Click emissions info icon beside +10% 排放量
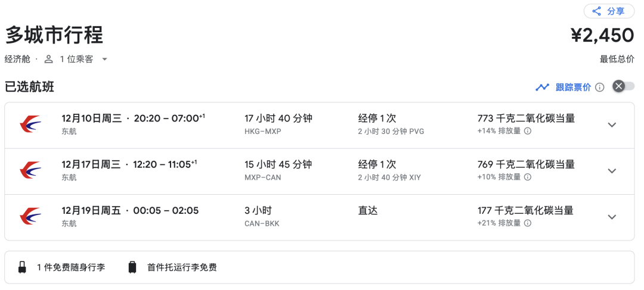644x290 pixels. 527,177
